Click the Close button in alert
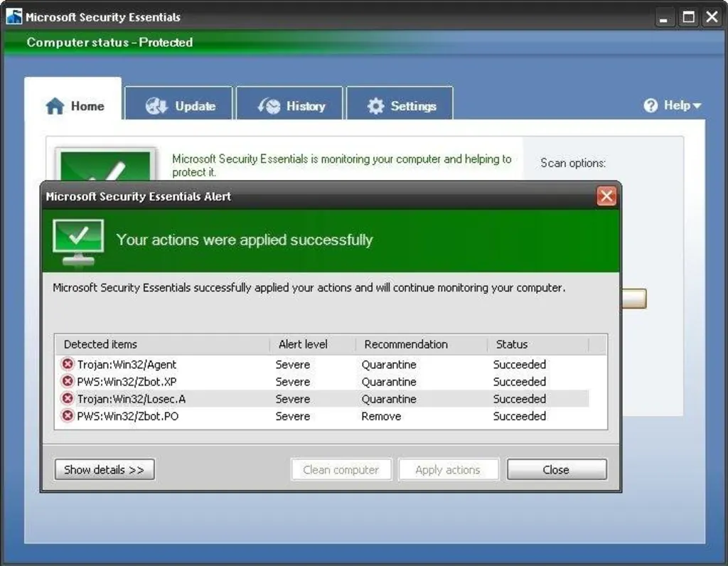 (x=557, y=469)
